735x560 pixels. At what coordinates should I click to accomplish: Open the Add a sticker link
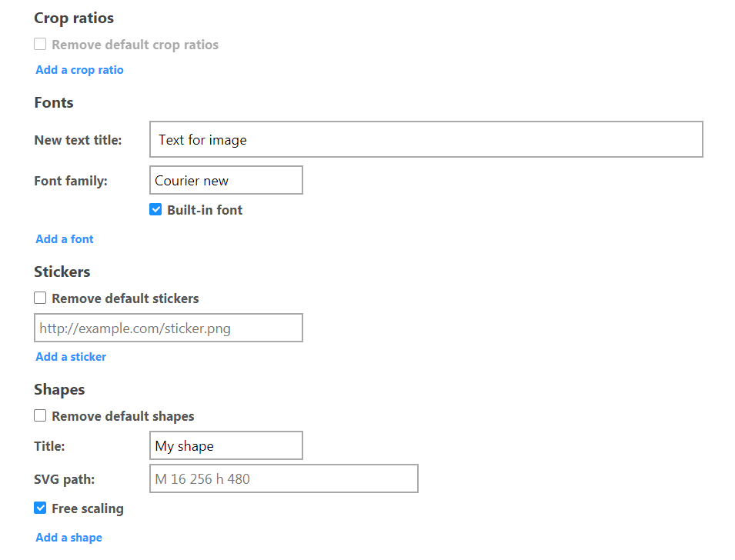coord(71,357)
